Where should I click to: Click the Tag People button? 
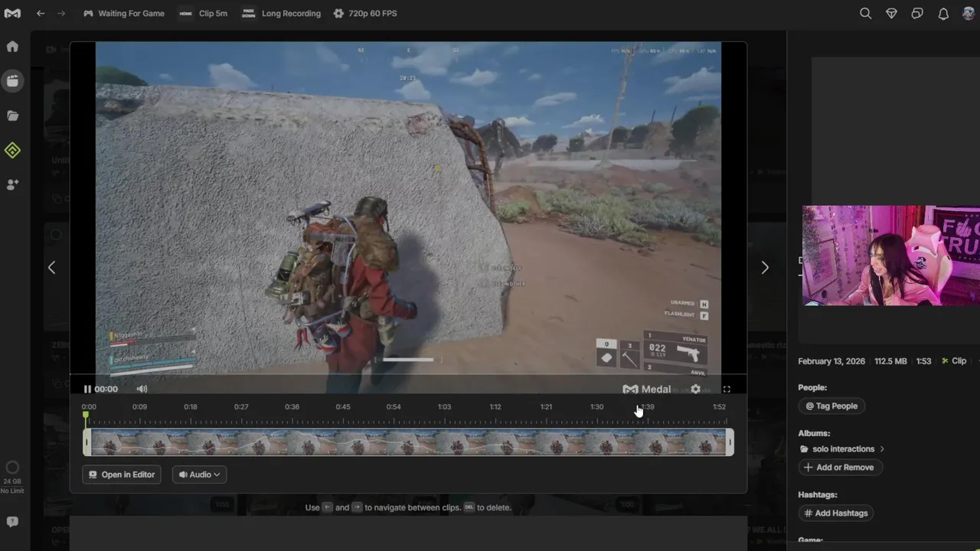pos(831,406)
